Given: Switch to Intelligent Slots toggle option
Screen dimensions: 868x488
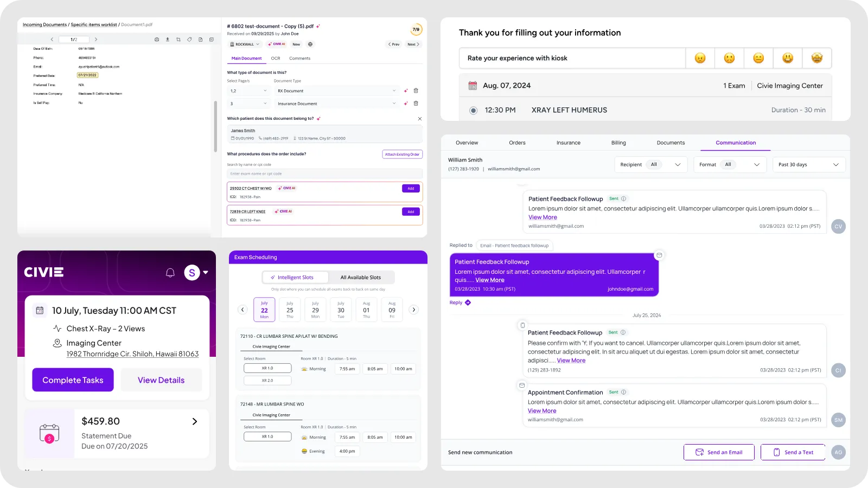Looking at the screenshot, I should coord(296,278).
